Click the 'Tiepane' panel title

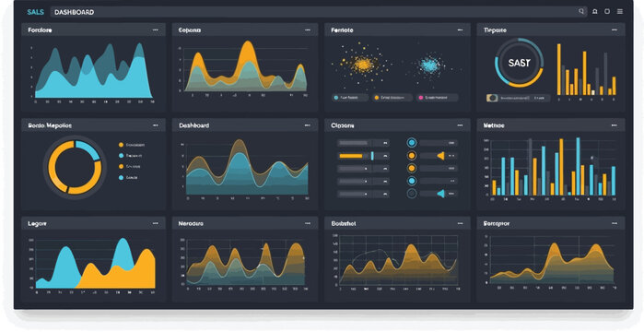click(x=495, y=30)
